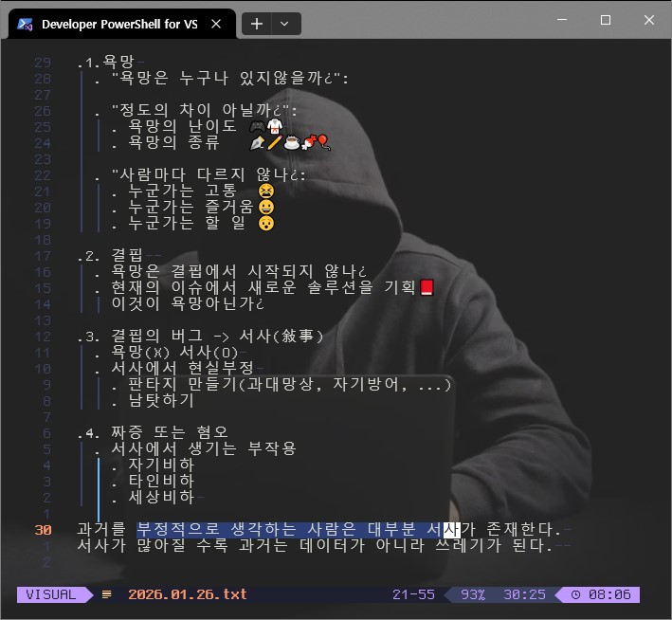Click the clock icon in the status line
This screenshot has height=620, width=672.
click(x=576, y=594)
